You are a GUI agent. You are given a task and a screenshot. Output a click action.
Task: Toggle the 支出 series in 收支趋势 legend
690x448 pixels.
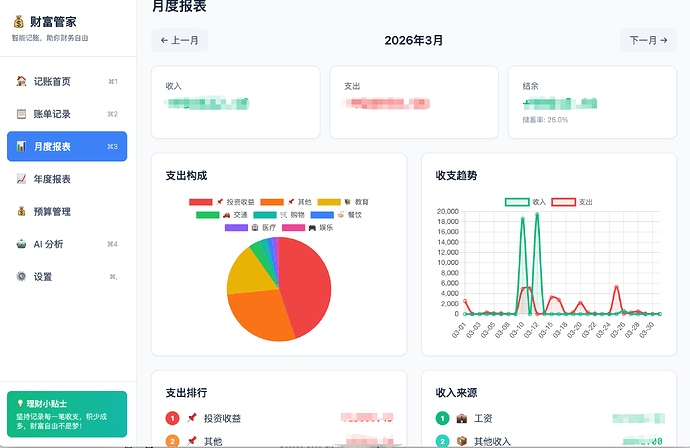572,202
